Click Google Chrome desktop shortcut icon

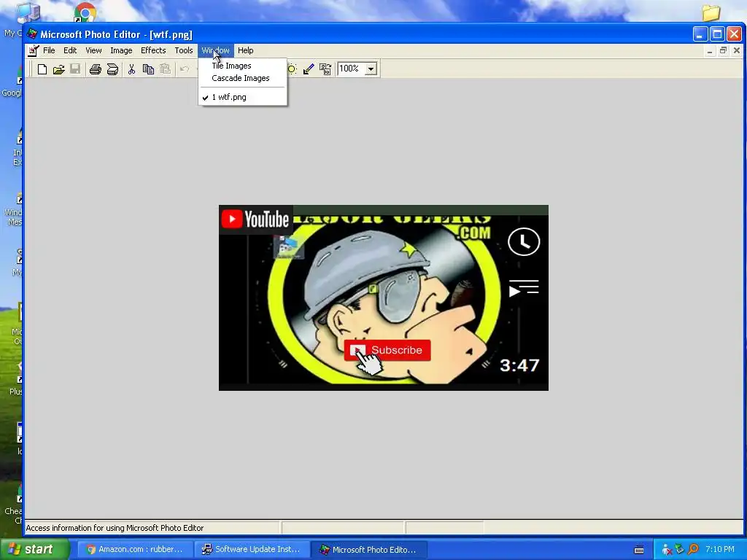point(85,12)
